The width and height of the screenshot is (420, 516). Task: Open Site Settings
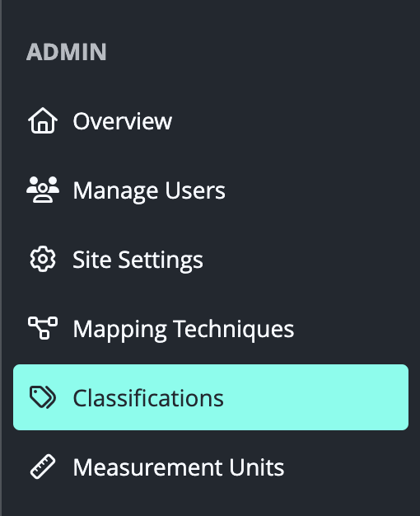point(211,259)
